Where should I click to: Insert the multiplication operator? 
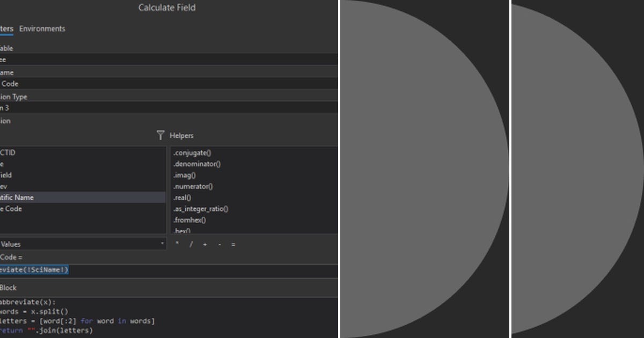pyautogui.click(x=177, y=244)
